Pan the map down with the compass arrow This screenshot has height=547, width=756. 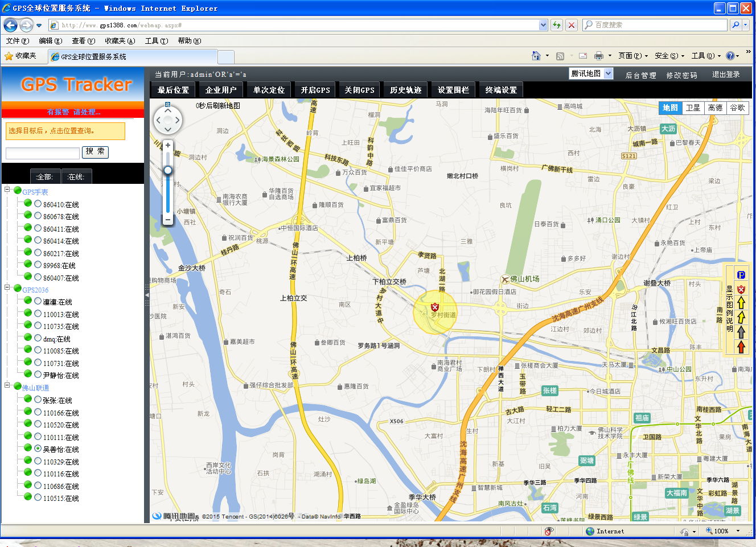tap(168, 130)
